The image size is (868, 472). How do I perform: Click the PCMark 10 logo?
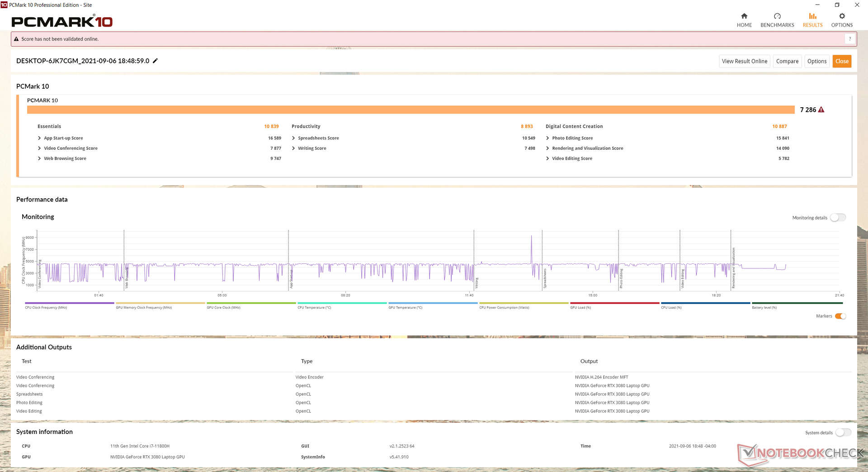(x=62, y=21)
